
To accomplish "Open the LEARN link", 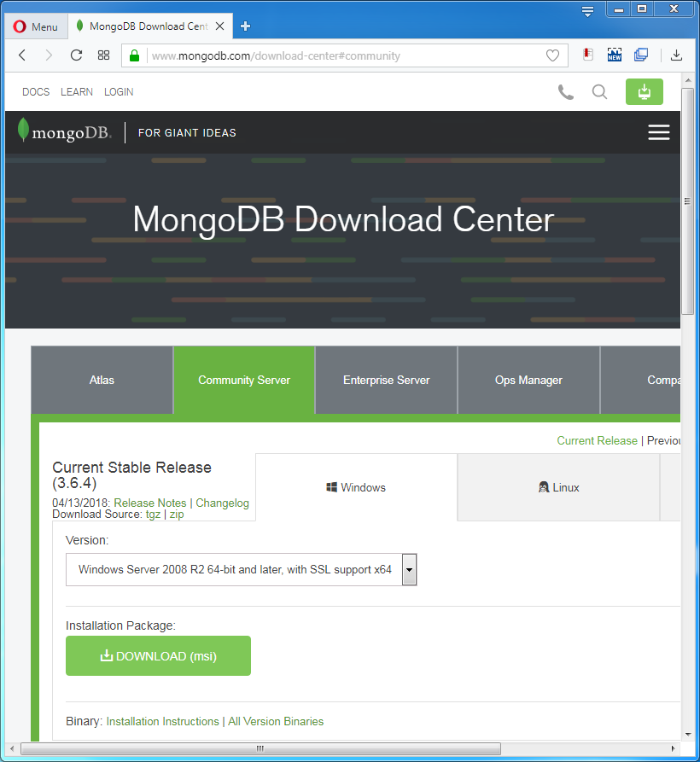I will [x=77, y=92].
